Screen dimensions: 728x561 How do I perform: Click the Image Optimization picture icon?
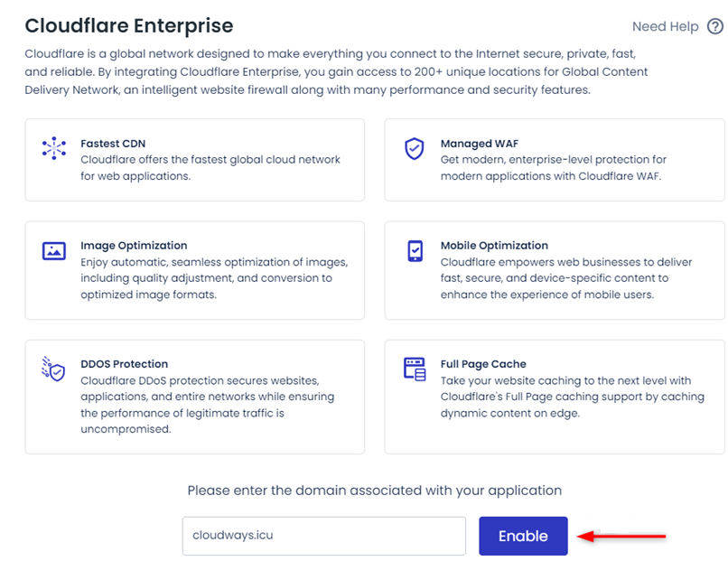click(x=54, y=251)
